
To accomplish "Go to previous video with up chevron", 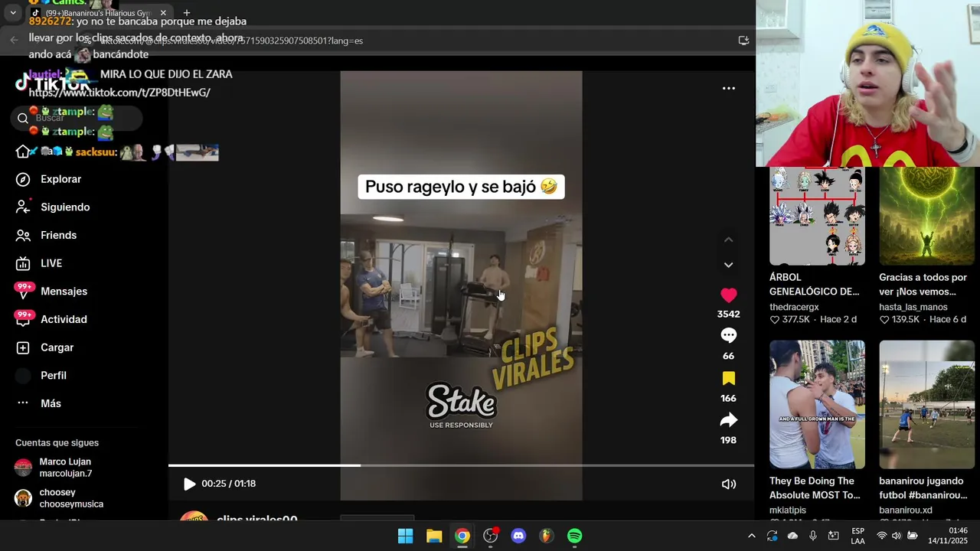I will pyautogui.click(x=728, y=240).
